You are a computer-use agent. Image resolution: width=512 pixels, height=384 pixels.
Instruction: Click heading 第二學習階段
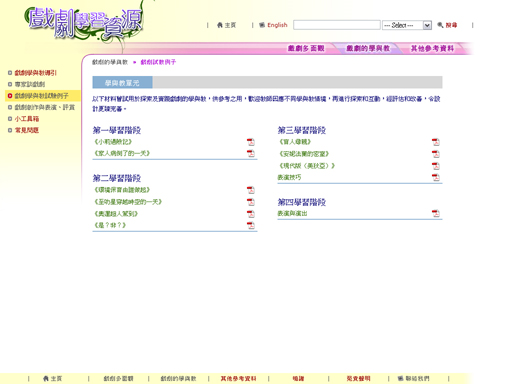[x=117, y=178]
